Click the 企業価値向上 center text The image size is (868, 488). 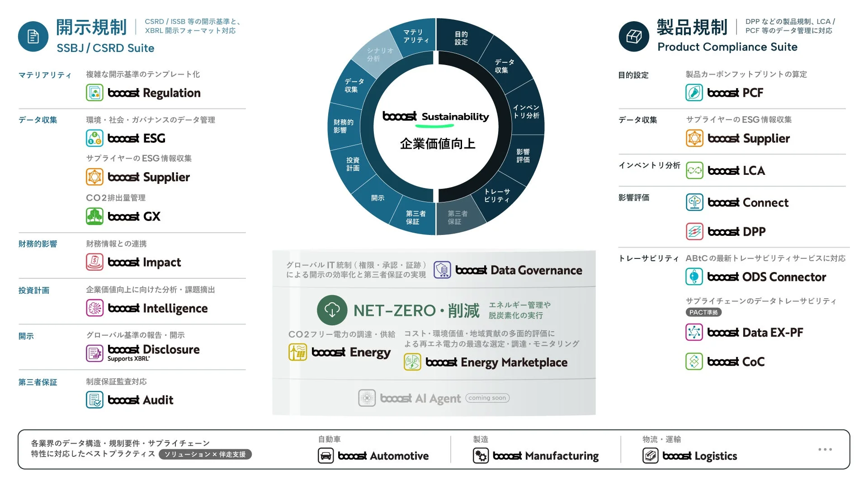coord(437,144)
